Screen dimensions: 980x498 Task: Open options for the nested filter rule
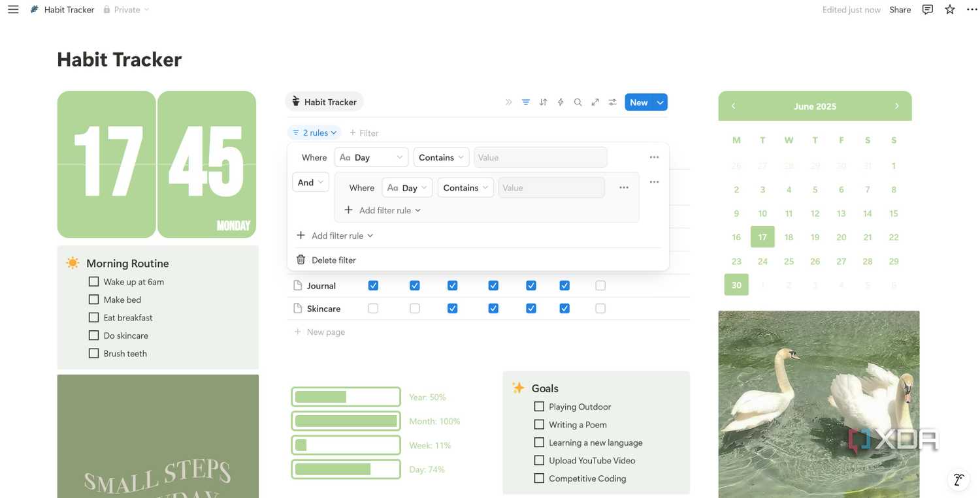click(624, 188)
